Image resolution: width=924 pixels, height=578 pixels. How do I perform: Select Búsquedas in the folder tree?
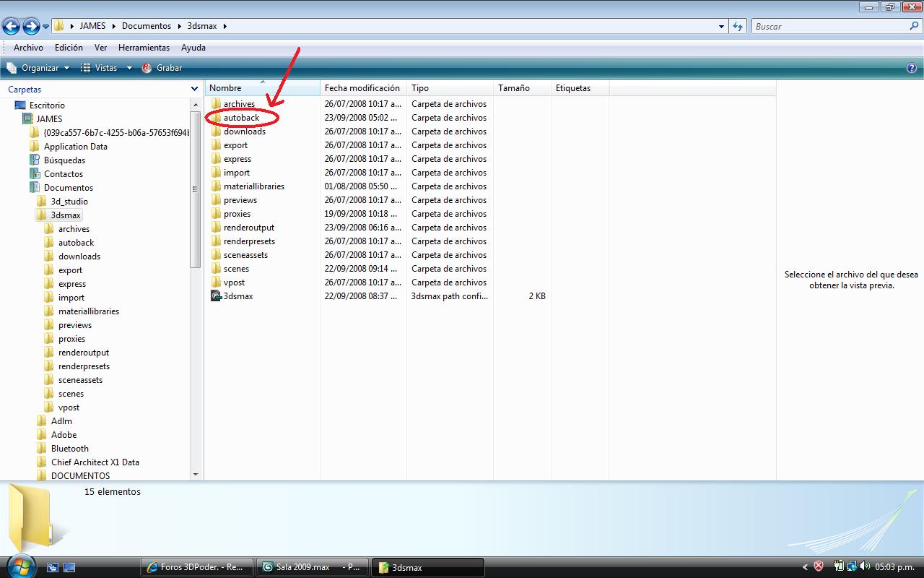(x=64, y=160)
